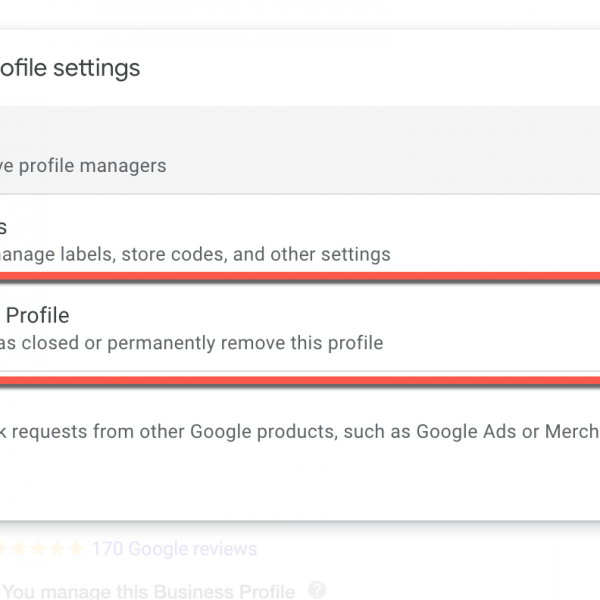Screen dimensions: 600x600
Task: Select the row about labels and store codes
Action: (x=300, y=240)
